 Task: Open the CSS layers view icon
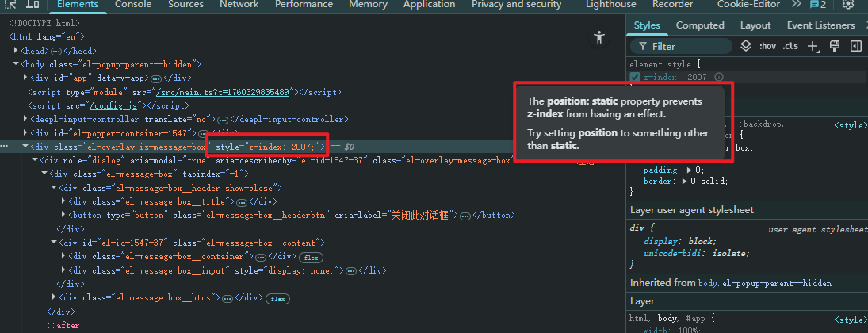pyautogui.click(x=746, y=46)
